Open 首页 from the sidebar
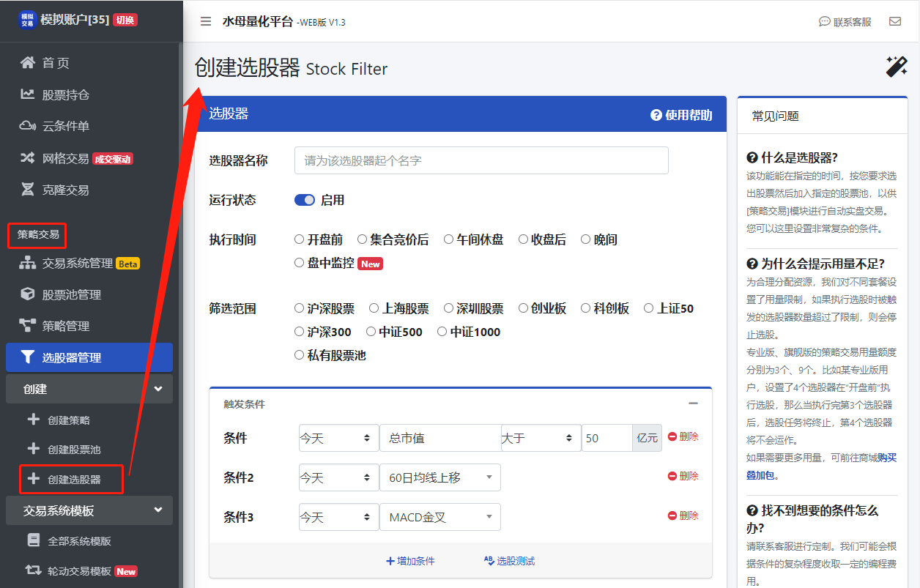920x588 pixels. (x=55, y=63)
